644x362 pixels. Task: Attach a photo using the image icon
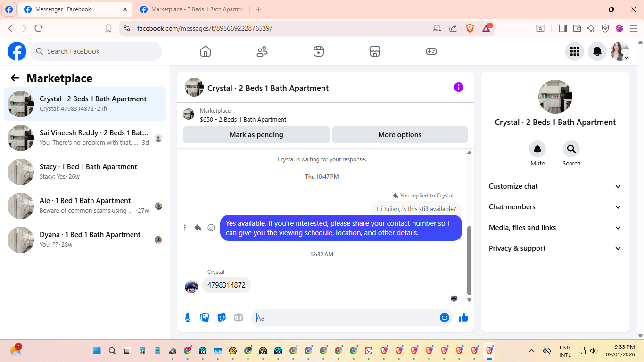205,318
